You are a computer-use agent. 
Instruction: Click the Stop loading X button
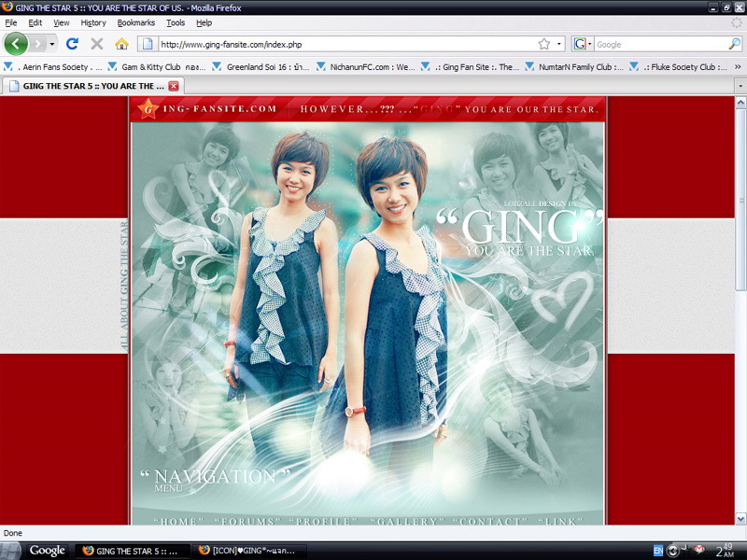pyautogui.click(x=97, y=44)
